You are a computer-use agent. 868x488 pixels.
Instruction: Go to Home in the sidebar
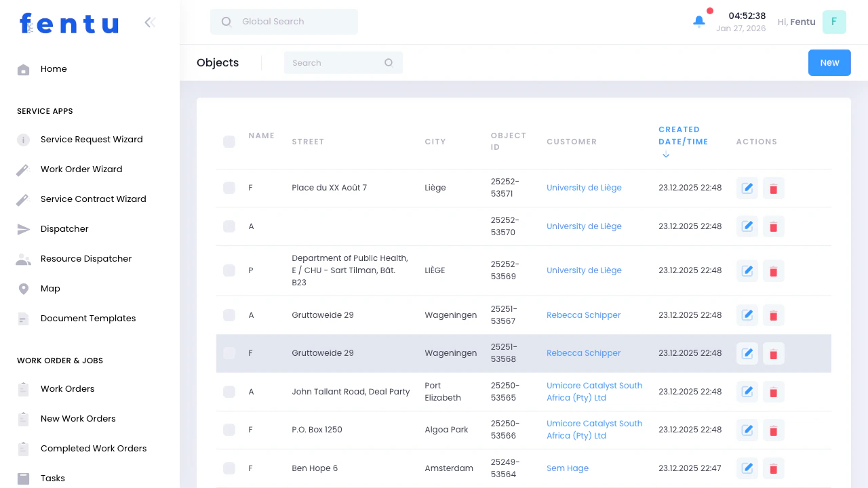[54, 68]
